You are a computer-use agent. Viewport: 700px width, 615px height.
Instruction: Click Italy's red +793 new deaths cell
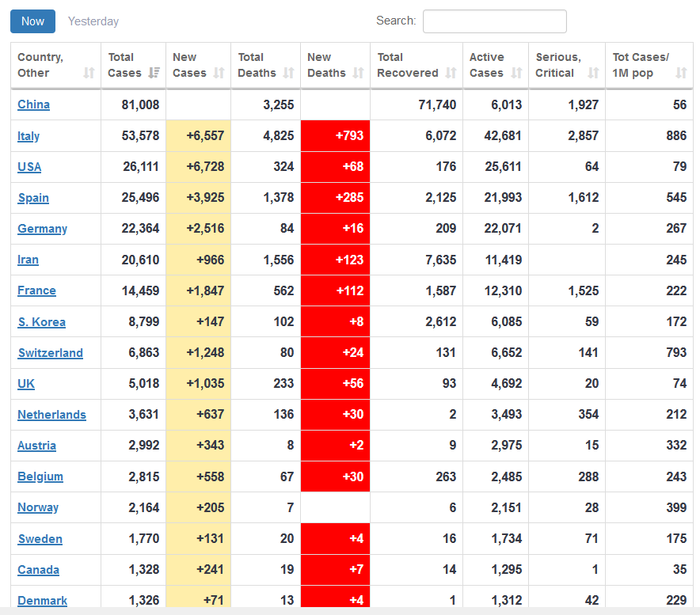(335, 135)
